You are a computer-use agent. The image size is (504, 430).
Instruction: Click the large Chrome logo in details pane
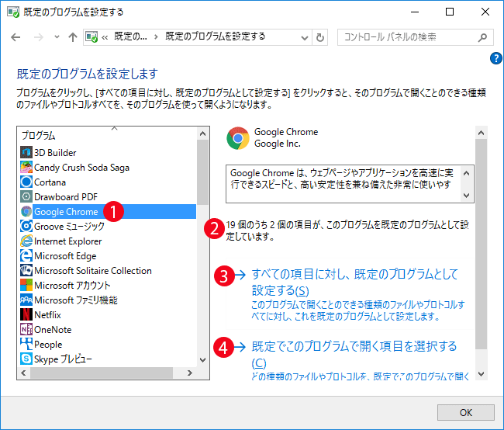pos(238,138)
